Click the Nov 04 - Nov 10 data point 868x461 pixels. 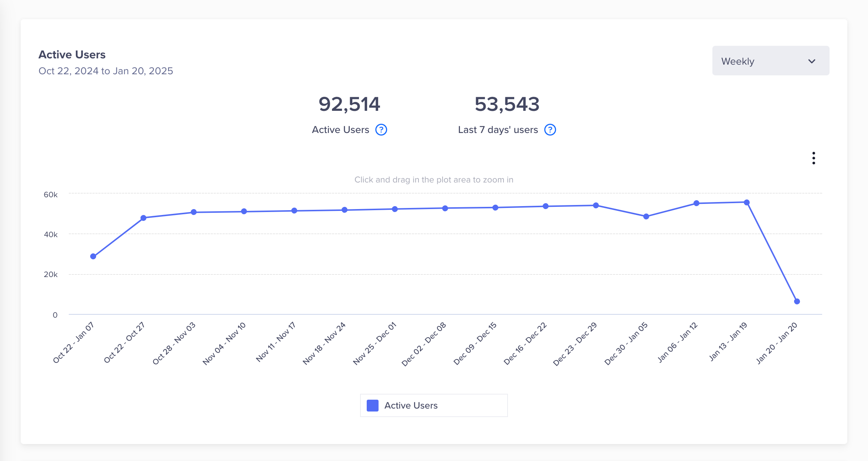[244, 211]
